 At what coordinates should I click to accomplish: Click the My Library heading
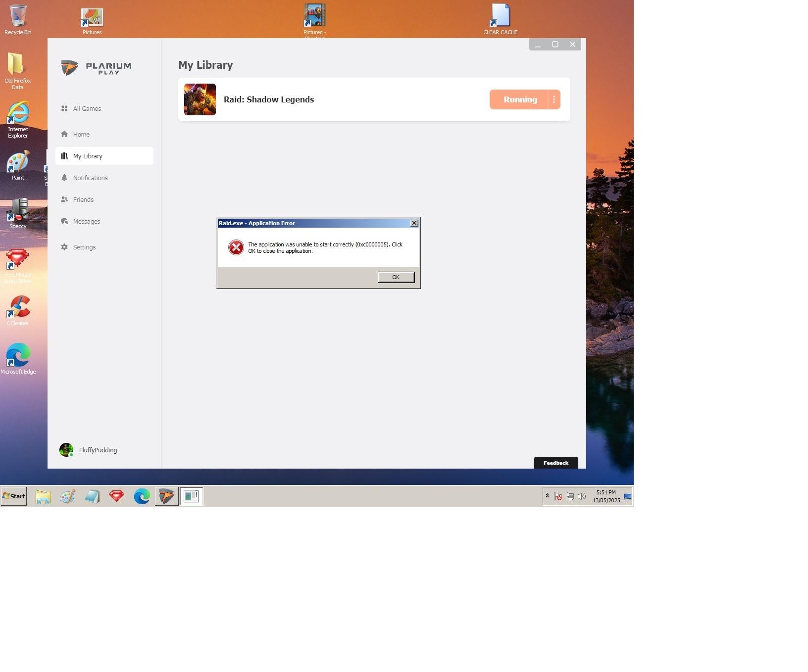click(x=205, y=65)
